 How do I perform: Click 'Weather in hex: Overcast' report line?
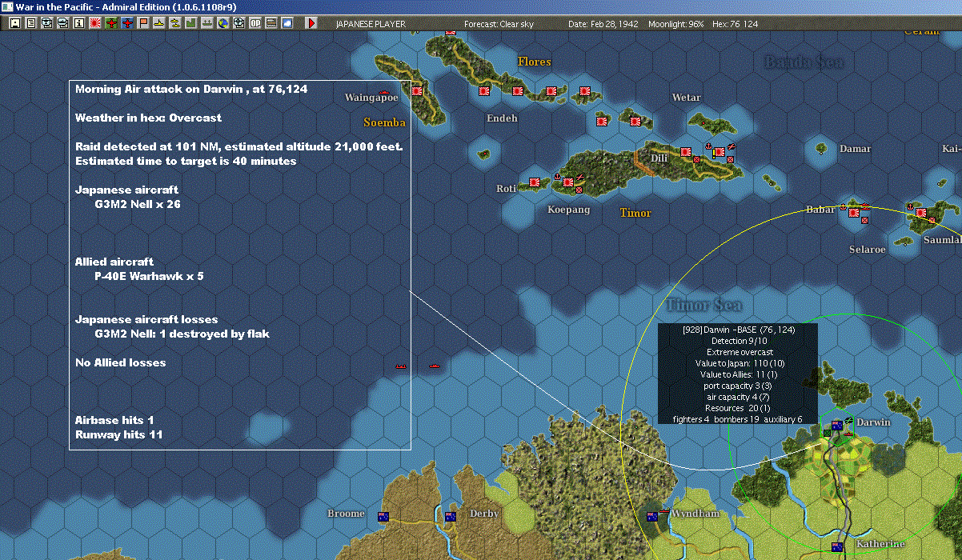tap(148, 118)
